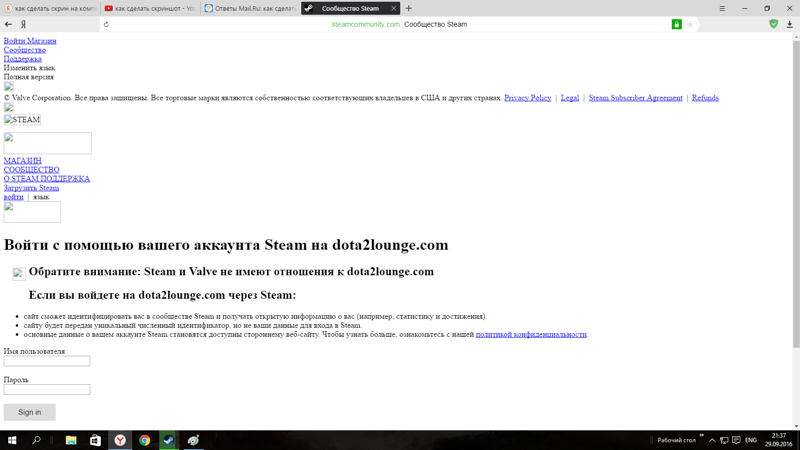Open File Explorer from the taskbar
Screen dimensions: 800x450
[x=71, y=440]
